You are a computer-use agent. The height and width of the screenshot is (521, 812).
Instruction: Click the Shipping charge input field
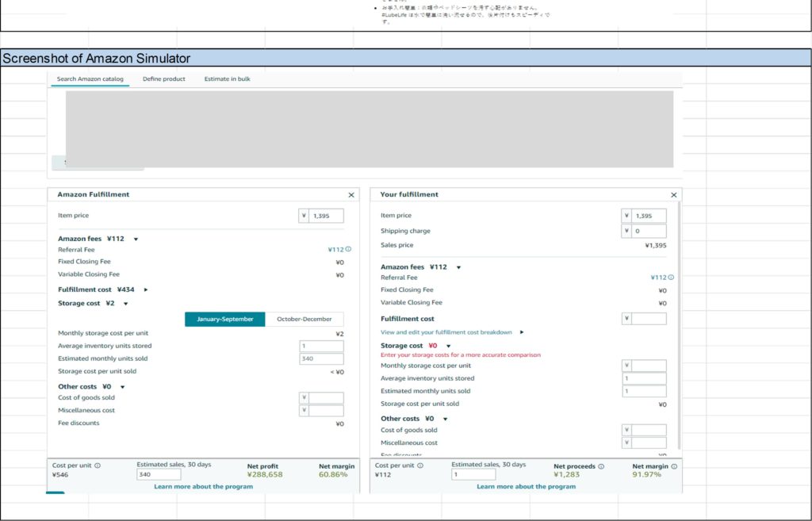649,231
